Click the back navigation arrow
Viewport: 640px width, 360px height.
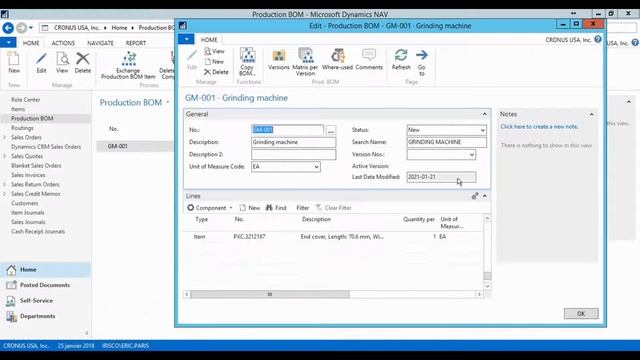click(x=8, y=28)
